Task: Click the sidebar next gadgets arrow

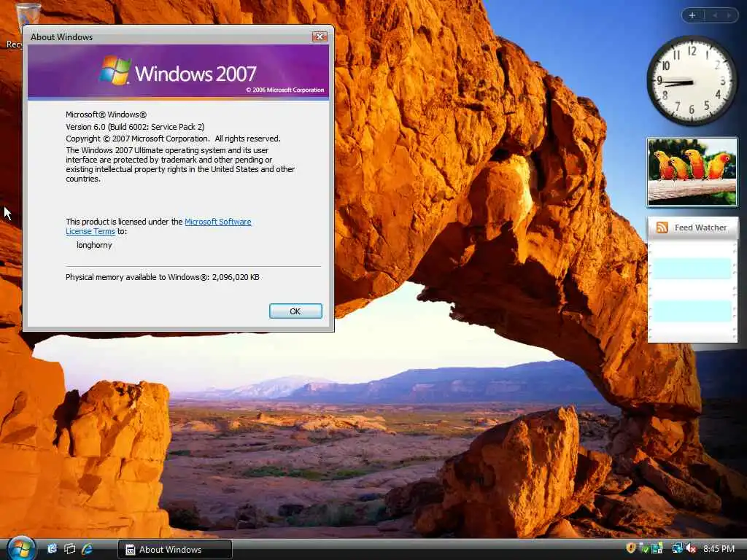Action: (x=729, y=15)
